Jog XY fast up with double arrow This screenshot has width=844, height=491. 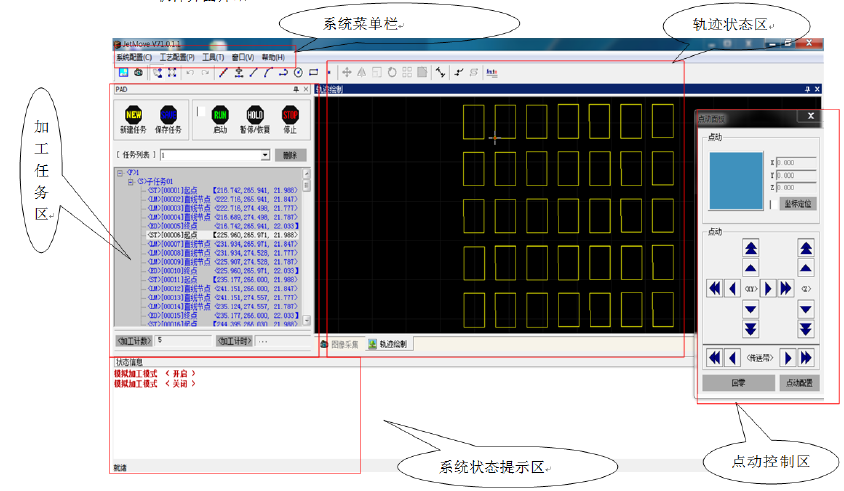tap(751, 248)
